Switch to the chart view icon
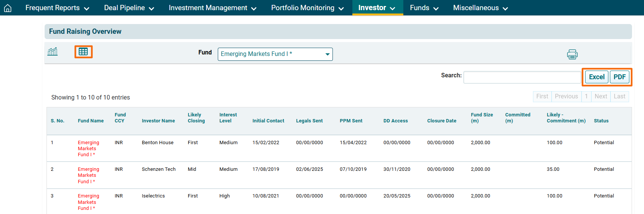Screen dimensions: 644x214 pos(52,52)
